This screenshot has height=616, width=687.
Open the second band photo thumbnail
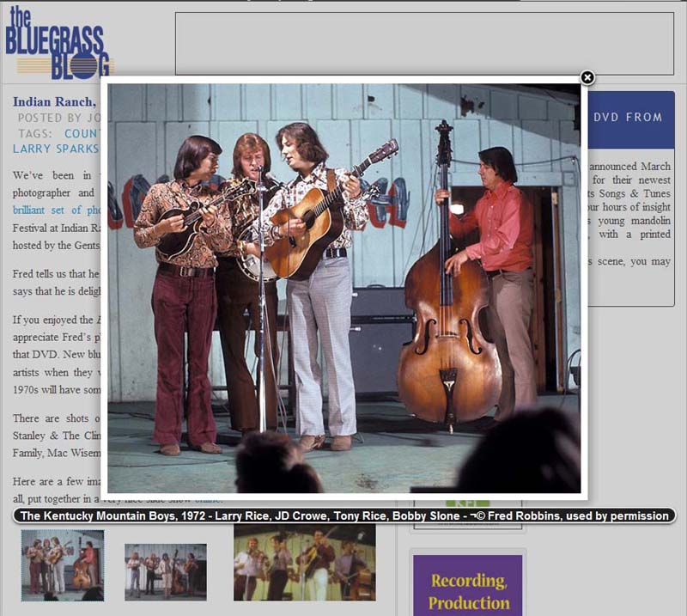pos(165,571)
